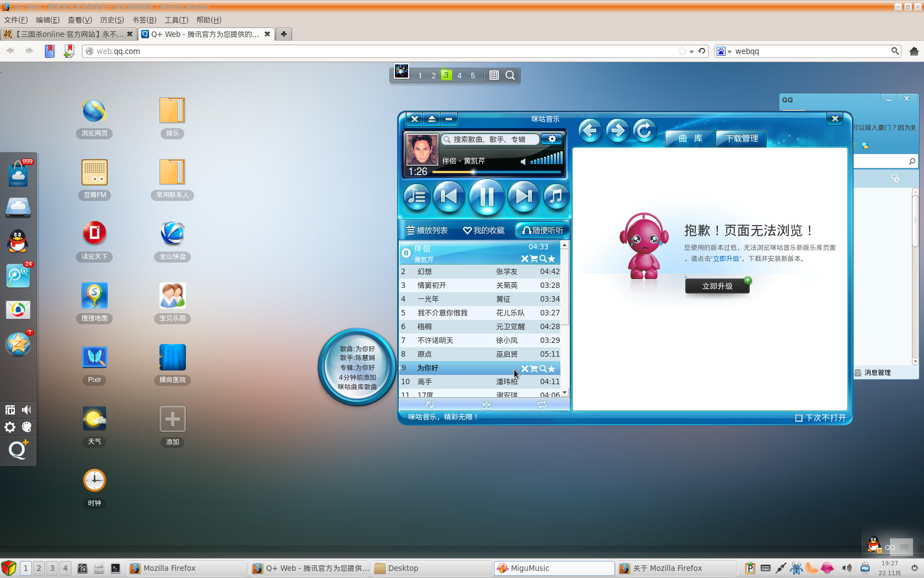Pause 伴侣 via the playlist row pause icon

coord(406,253)
